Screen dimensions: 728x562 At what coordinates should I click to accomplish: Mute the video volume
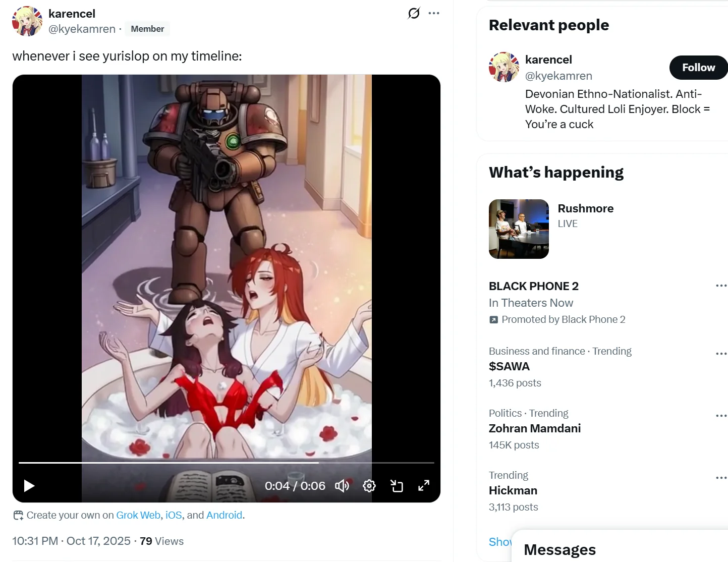342,486
